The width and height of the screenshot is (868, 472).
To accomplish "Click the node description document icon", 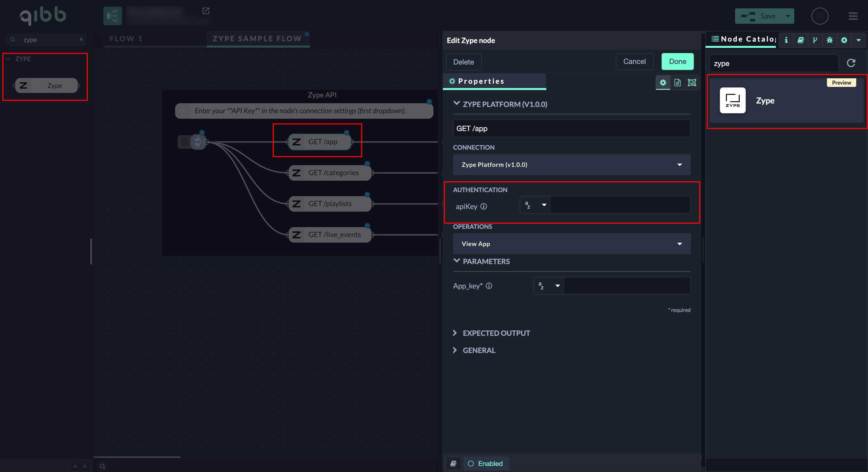I will [x=677, y=83].
